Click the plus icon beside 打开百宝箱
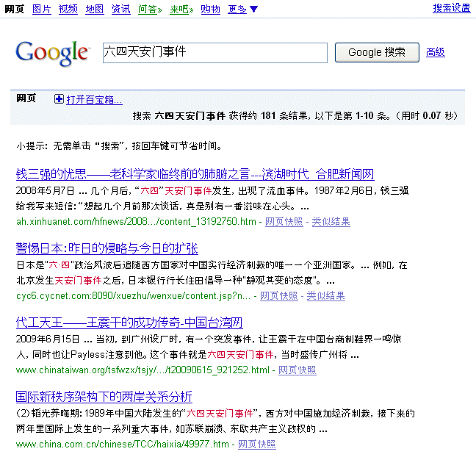 click(59, 99)
